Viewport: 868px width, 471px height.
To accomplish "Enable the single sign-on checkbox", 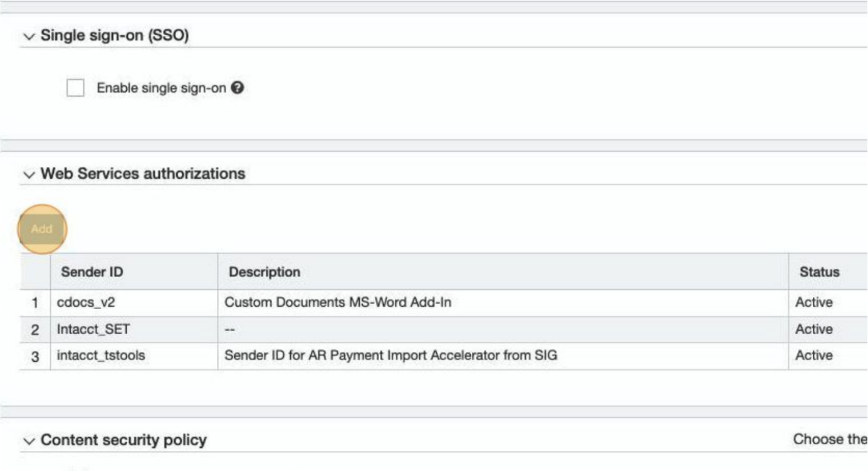I will (x=75, y=88).
